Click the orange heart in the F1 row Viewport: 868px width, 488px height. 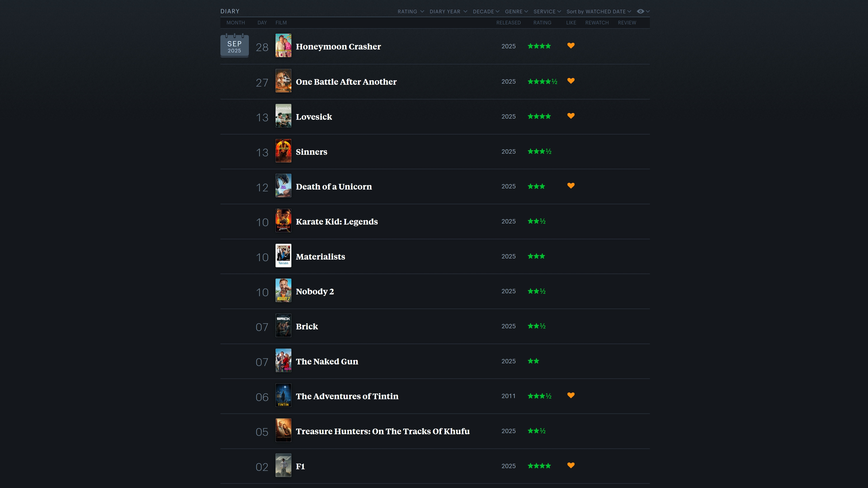[x=571, y=465]
